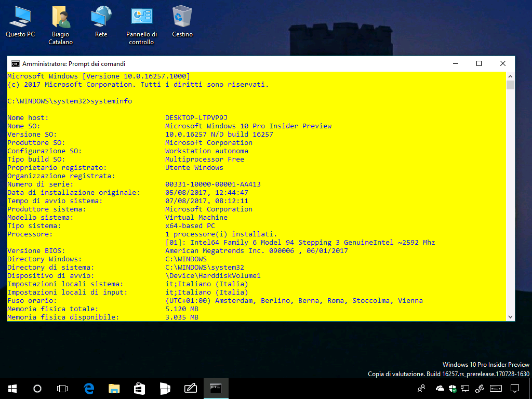
Task: Open Task View from the taskbar
Action: tap(62, 389)
